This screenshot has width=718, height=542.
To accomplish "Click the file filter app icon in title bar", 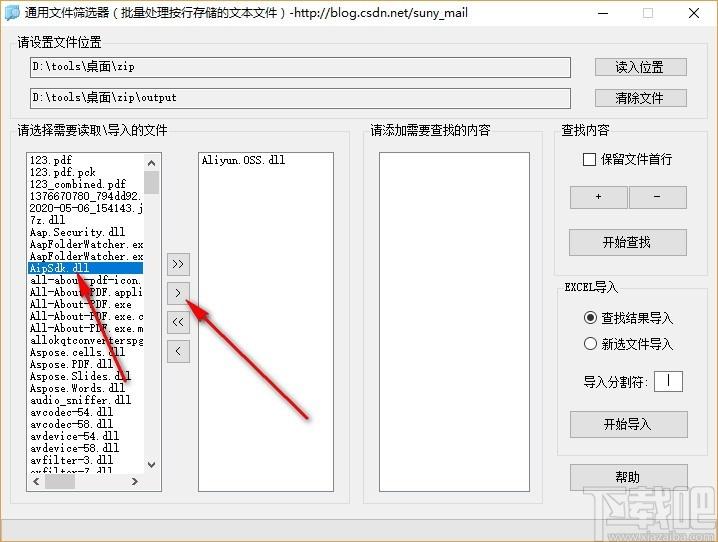I will [x=11, y=12].
